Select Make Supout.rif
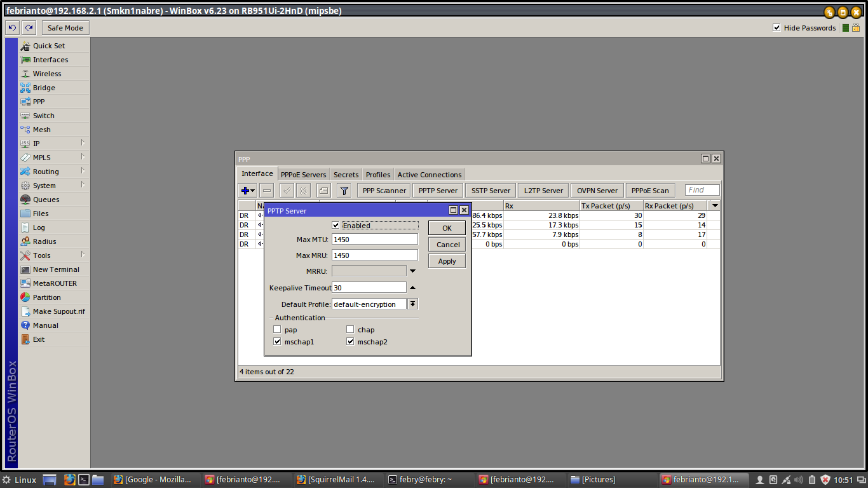Viewport: 868px width, 488px height. pyautogui.click(x=53, y=311)
